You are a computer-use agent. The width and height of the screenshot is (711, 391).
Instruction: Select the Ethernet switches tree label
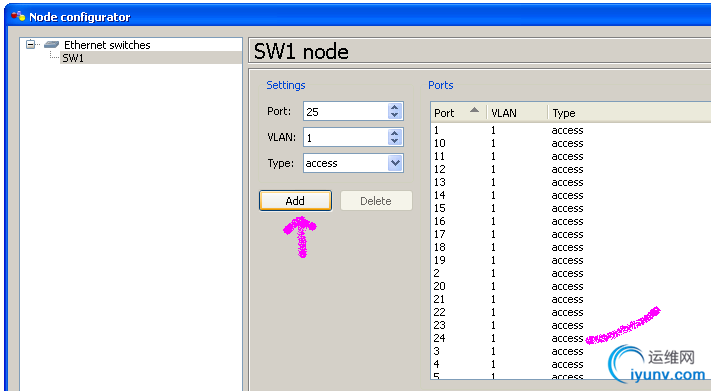click(x=107, y=45)
